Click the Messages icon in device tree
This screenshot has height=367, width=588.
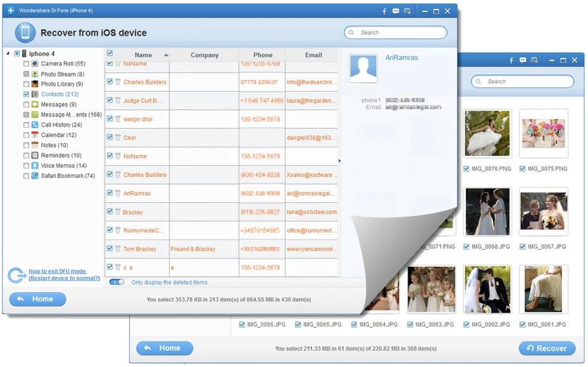35,104
